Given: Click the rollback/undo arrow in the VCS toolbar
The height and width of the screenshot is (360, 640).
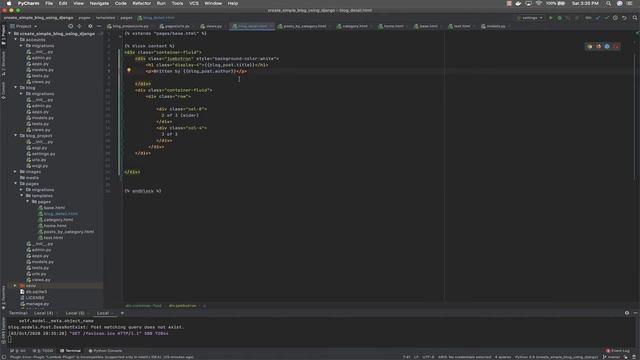Looking at the screenshot, I should click(x=624, y=18).
